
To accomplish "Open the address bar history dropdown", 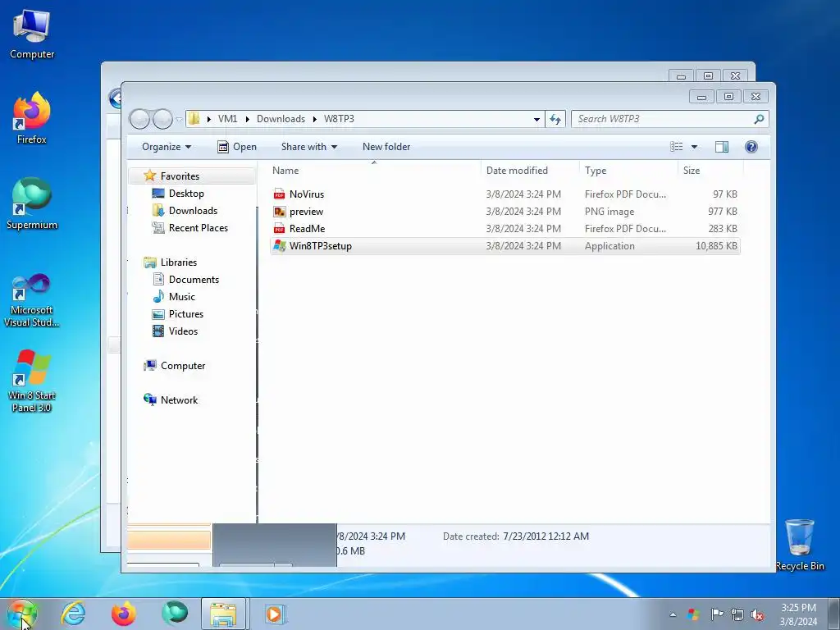I will click(x=536, y=119).
